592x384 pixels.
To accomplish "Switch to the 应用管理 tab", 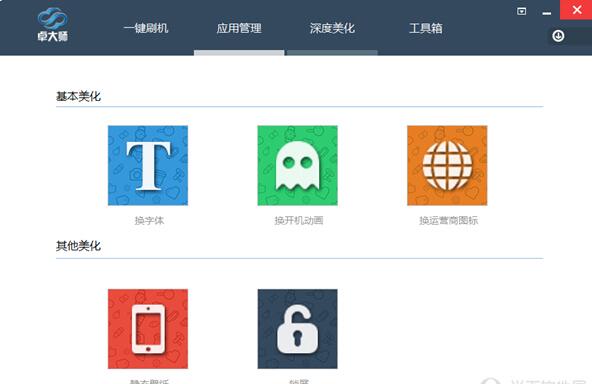I will click(x=239, y=28).
